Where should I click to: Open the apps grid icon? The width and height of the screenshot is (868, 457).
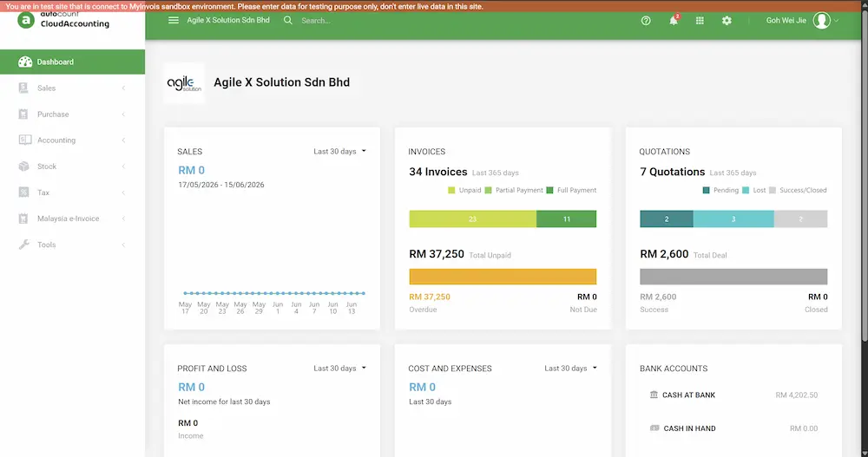pyautogui.click(x=700, y=21)
